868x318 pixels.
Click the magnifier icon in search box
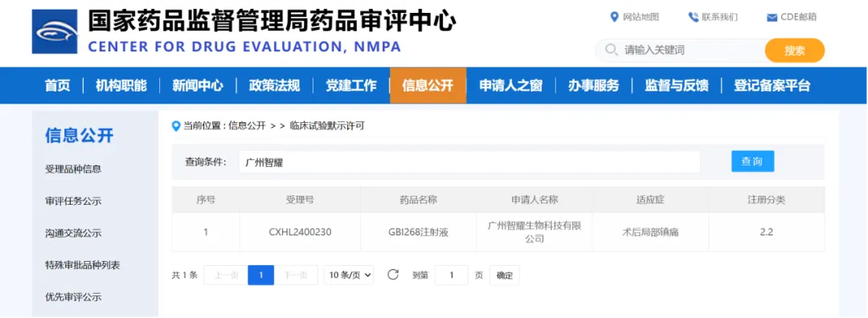tap(611, 51)
